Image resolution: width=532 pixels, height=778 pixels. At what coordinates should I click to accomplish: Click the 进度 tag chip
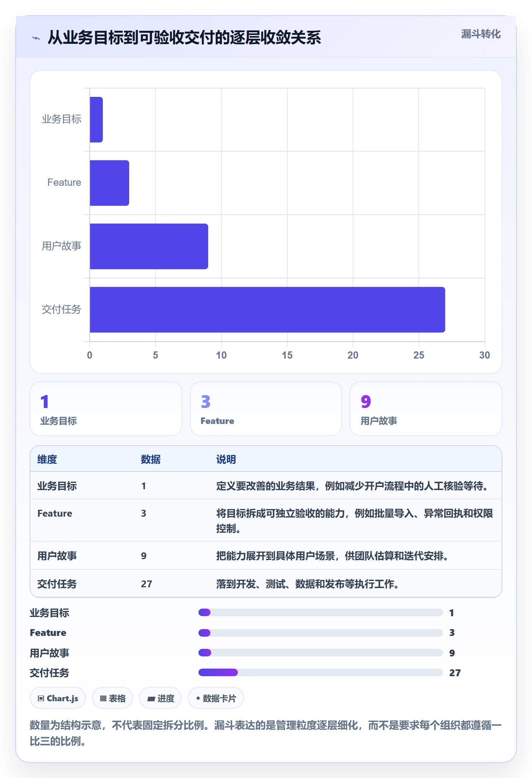(x=160, y=698)
